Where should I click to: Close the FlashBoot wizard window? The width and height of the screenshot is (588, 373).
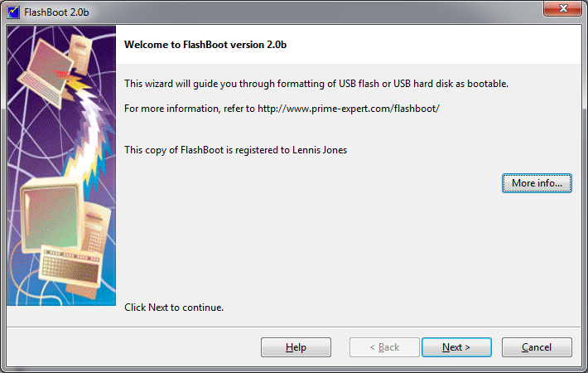pos(563,8)
